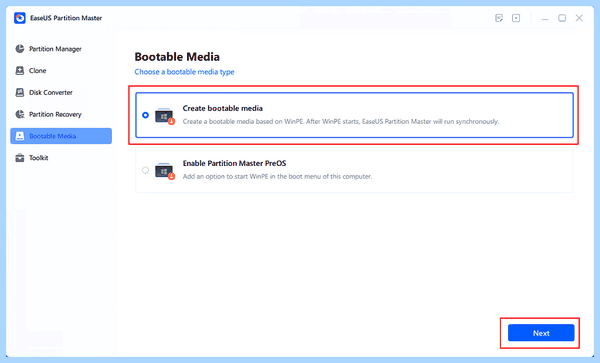Click the Bootable Media page heading
Viewport: 600px width, 363px height.
[x=177, y=57]
